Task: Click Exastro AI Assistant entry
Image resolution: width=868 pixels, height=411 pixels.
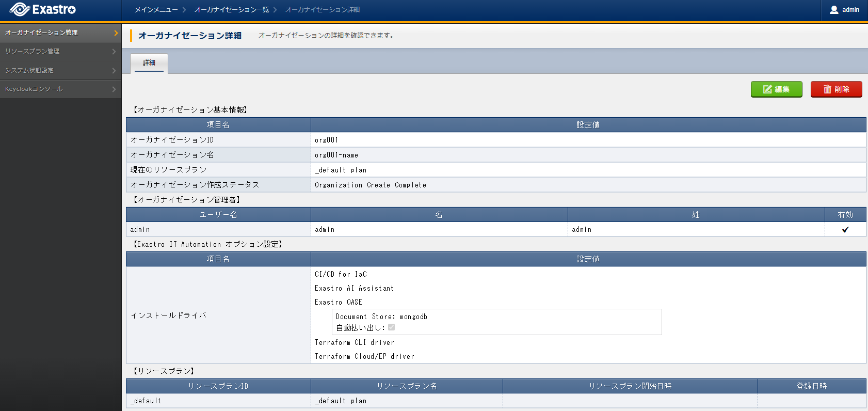Action: [x=354, y=288]
